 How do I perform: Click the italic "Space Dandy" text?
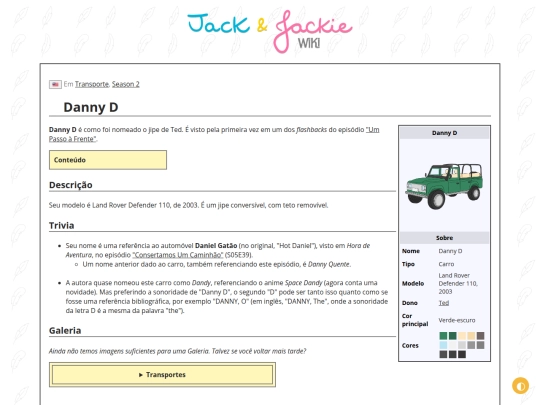coord(303,283)
